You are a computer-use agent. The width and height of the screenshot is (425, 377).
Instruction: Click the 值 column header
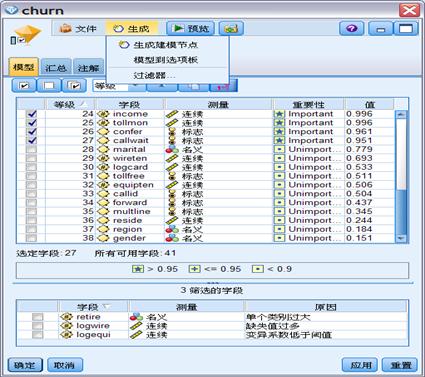369,105
